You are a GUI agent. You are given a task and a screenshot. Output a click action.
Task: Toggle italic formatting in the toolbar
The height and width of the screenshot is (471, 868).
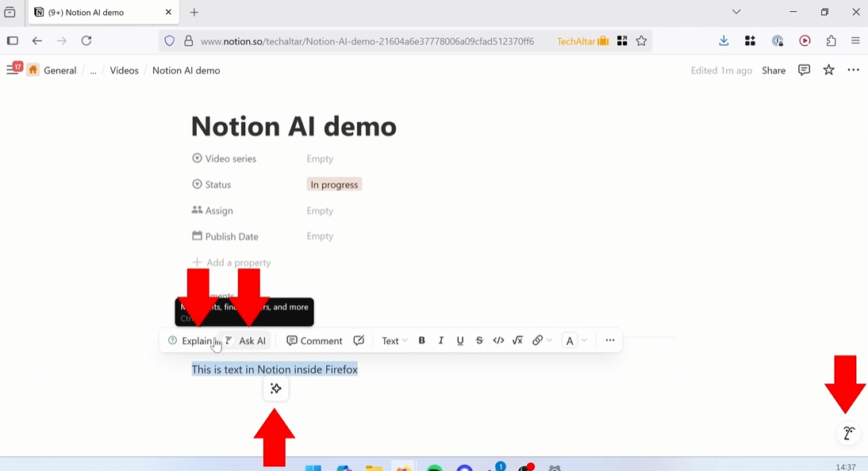[x=441, y=341]
